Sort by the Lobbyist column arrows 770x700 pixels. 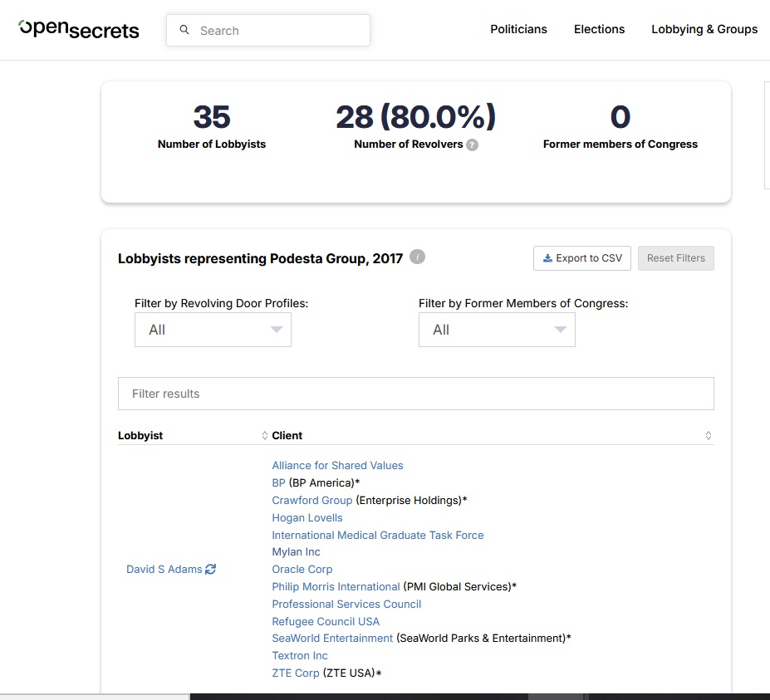265,435
